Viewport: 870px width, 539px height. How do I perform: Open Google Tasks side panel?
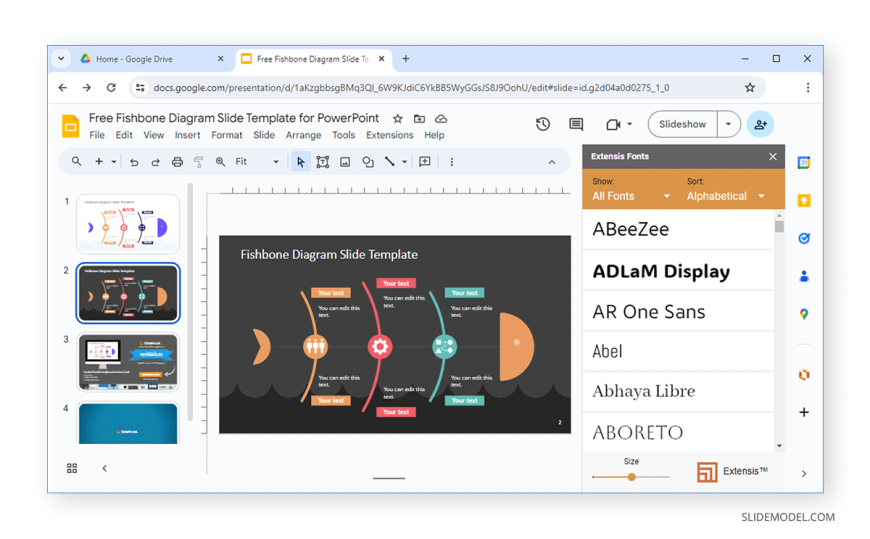pos(803,238)
